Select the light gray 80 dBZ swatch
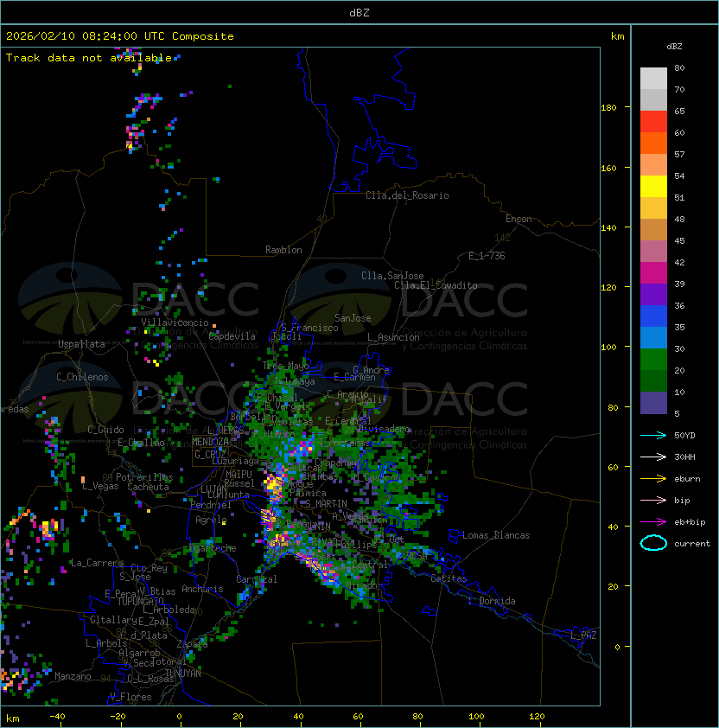This screenshot has height=728, width=719. [653, 78]
